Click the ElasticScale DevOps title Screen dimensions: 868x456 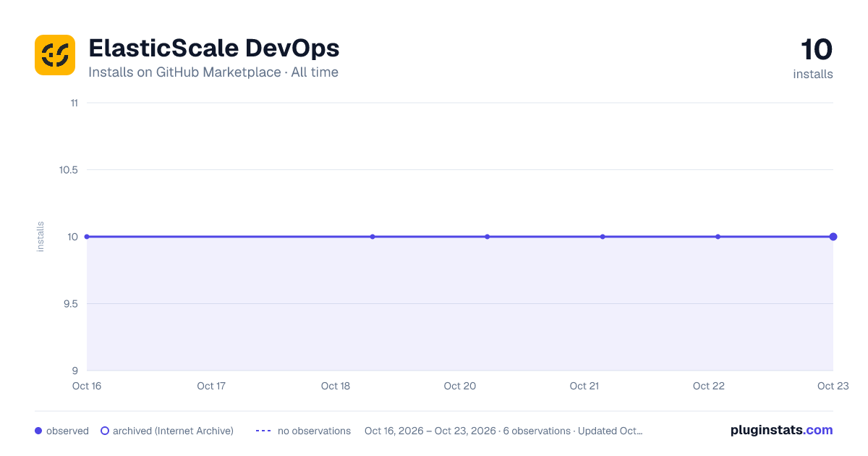pos(214,48)
